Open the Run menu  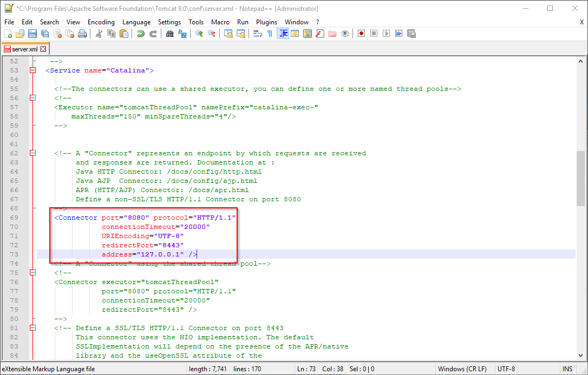[x=243, y=22]
